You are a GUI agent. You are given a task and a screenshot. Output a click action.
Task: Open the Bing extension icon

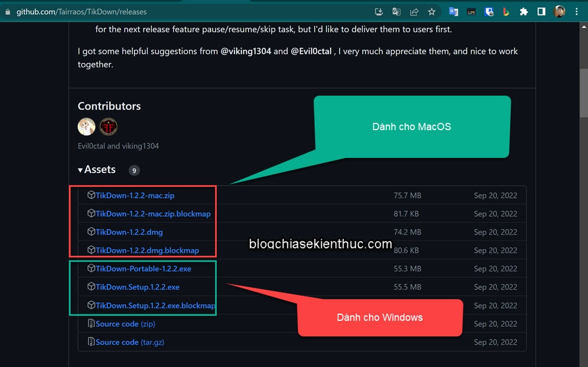(506, 12)
